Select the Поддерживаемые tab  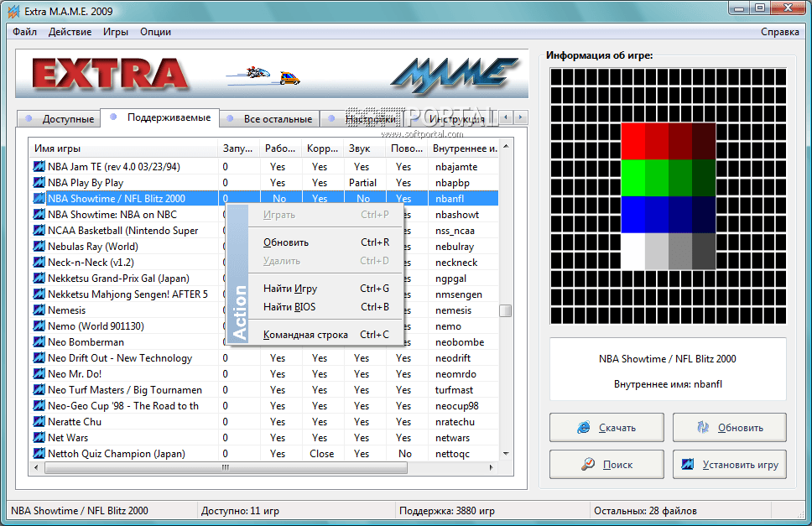[159, 117]
